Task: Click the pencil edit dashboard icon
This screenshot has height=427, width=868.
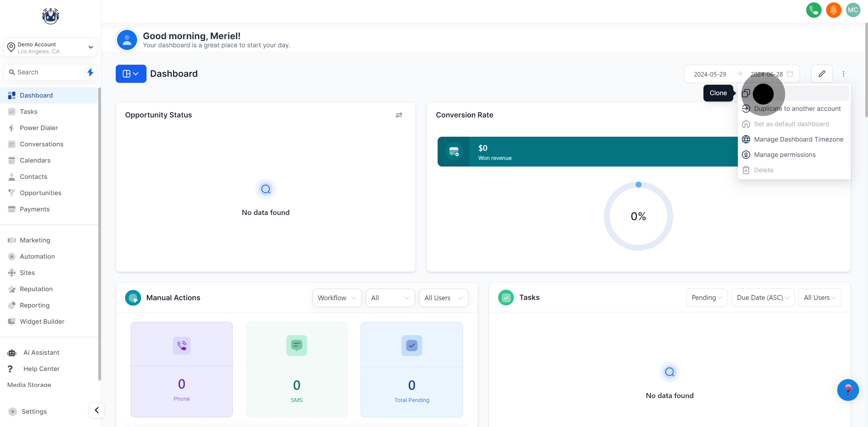Action: point(822,74)
